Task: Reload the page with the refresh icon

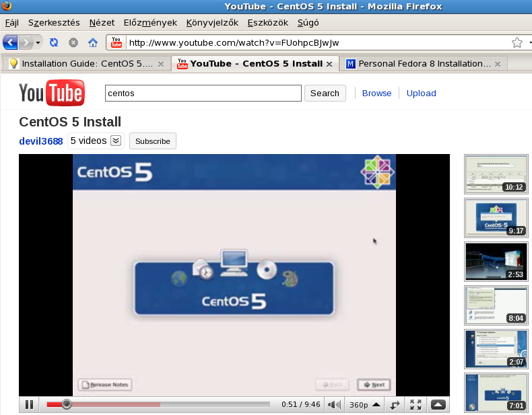Action: coord(54,42)
